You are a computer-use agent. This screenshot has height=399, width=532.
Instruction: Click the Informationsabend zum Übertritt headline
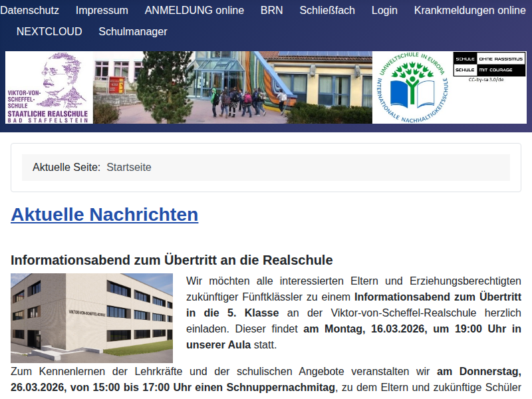tap(172, 259)
